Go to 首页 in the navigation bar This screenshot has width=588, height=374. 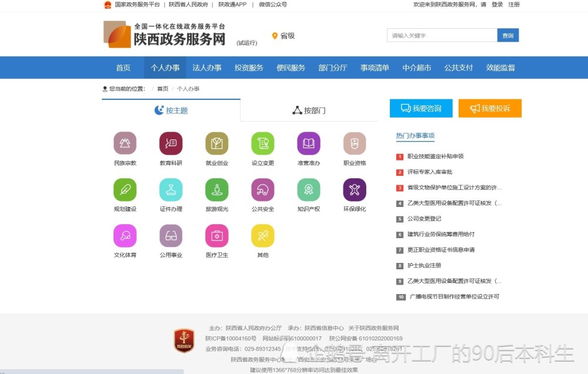[x=123, y=68]
